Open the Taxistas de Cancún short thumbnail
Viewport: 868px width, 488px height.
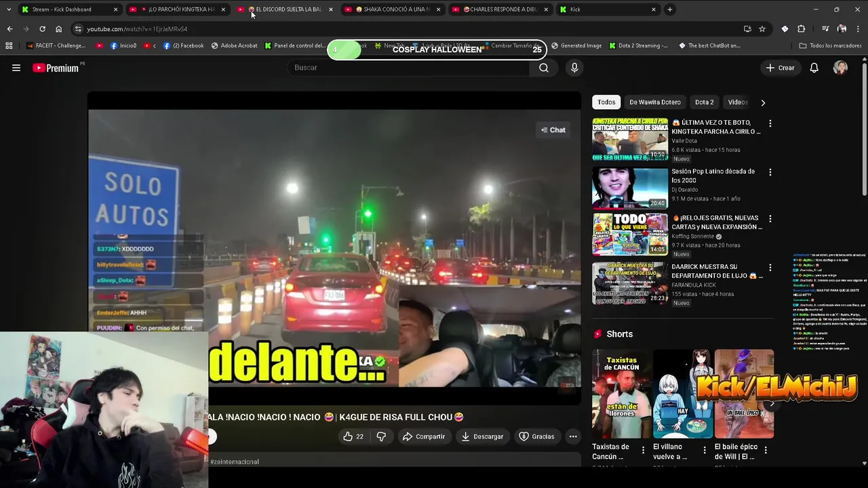[x=622, y=394]
